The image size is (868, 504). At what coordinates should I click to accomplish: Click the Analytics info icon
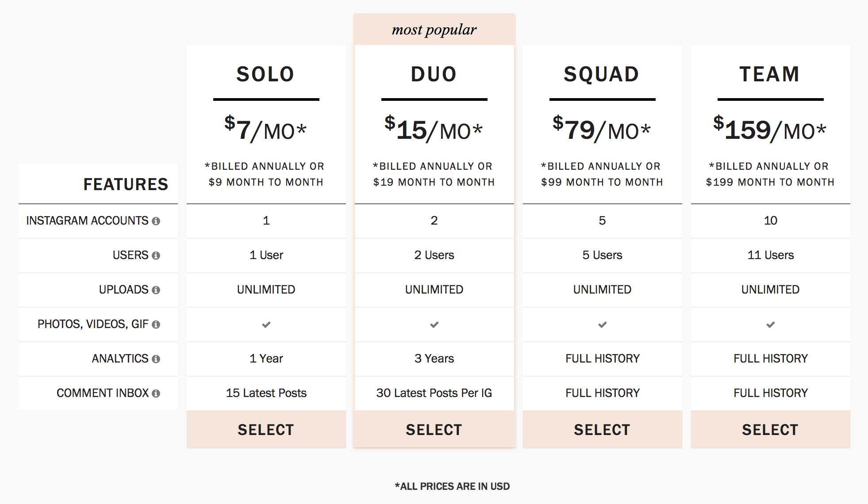pos(156,359)
